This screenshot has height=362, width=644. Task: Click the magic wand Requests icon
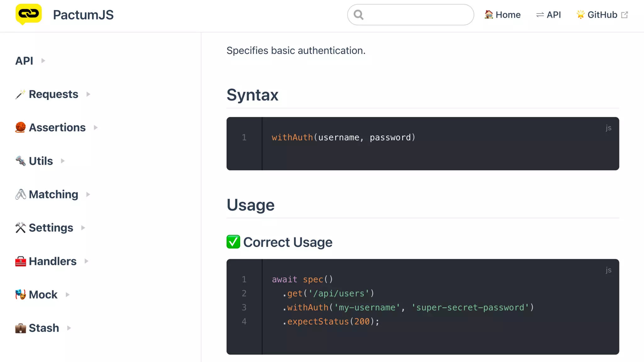point(20,94)
